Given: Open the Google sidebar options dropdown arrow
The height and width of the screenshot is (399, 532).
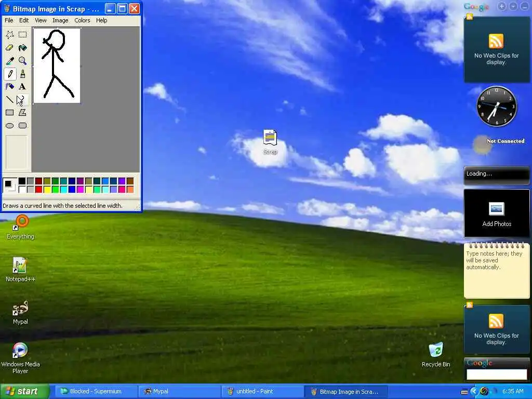Looking at the screenshot, I should click(513, 6).
